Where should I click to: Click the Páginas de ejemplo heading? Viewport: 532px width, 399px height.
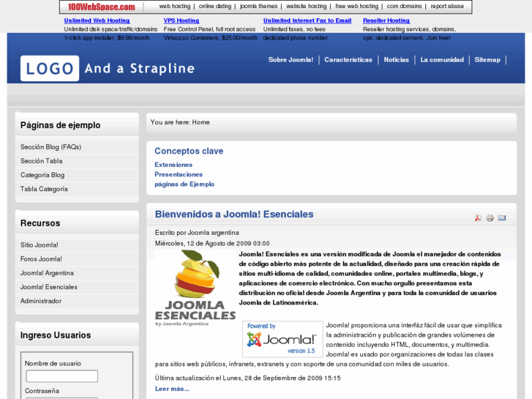[x=61, y=125]
